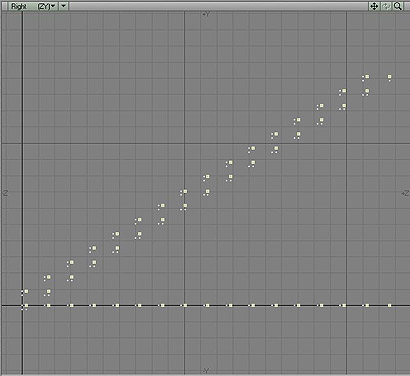410x376 pixels.
Task: Activate the pan view arrows icon
Action: point(374,6)
